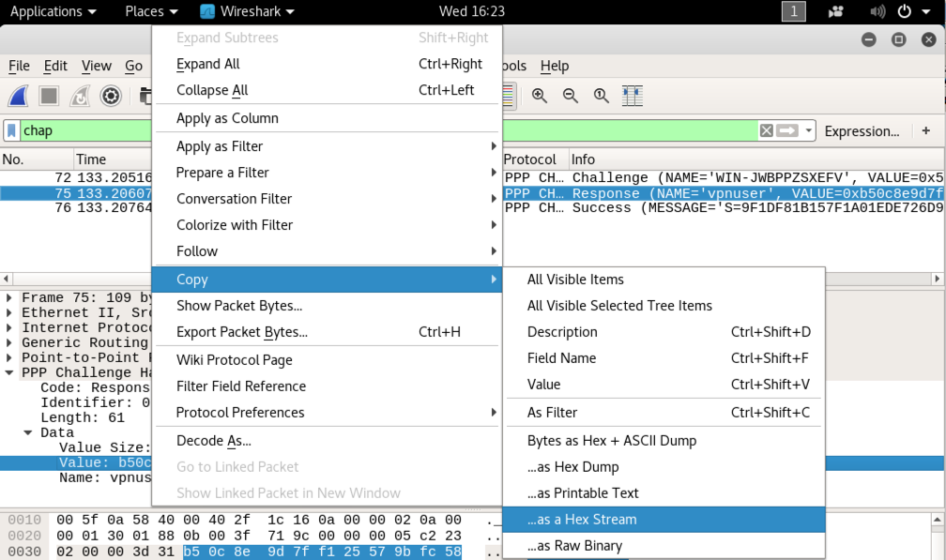Start capture with shark fin icon

[x=18, y=96]
